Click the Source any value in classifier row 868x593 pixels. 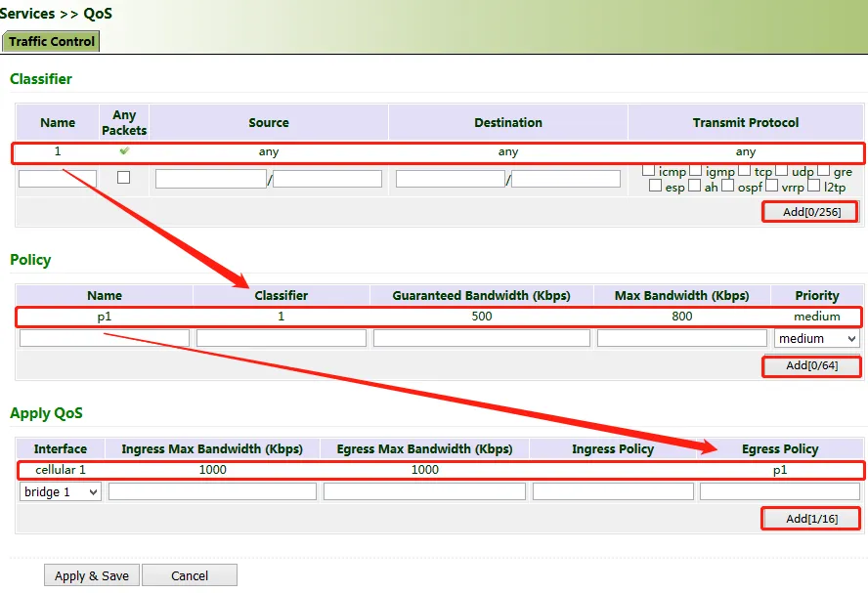[x=269, y=151]
